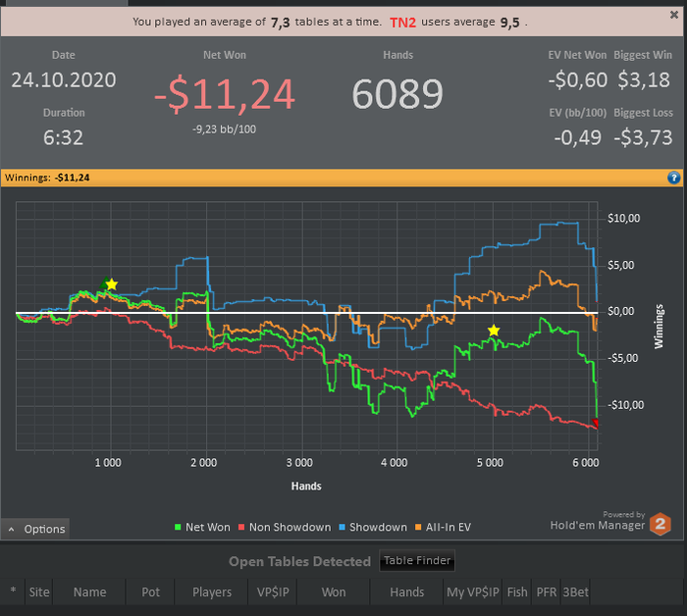
Task: Sort by the My VP$IP column header
Action: [x=473, y=591]
